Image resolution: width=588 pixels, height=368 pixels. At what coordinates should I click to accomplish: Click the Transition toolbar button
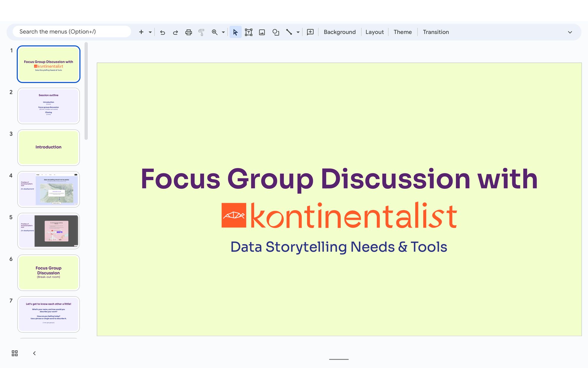[x=436, y=32]
